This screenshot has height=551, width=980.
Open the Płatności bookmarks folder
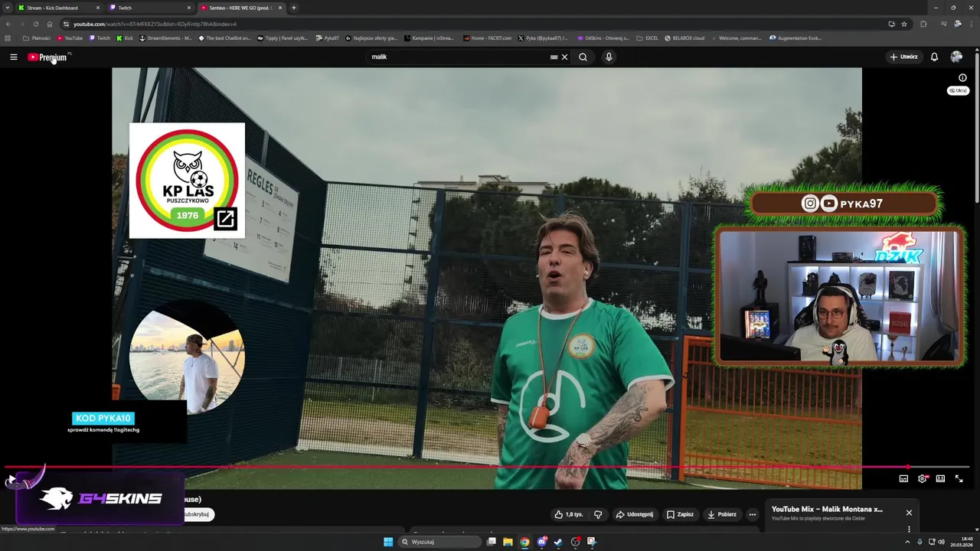37,37
